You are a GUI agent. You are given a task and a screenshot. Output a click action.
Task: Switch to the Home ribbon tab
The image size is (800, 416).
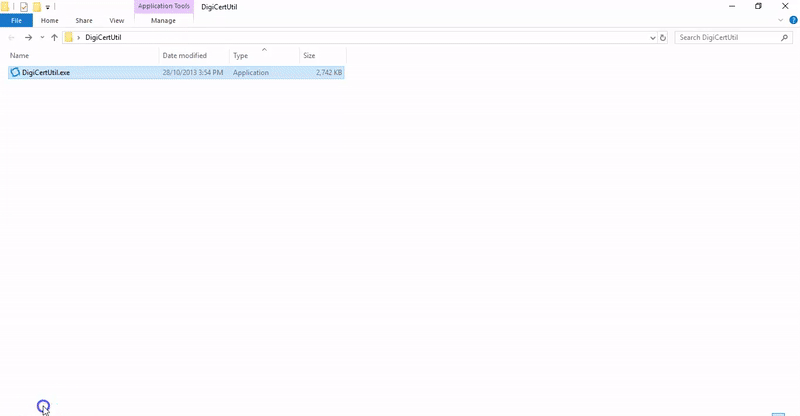click(x=49, y=20)
